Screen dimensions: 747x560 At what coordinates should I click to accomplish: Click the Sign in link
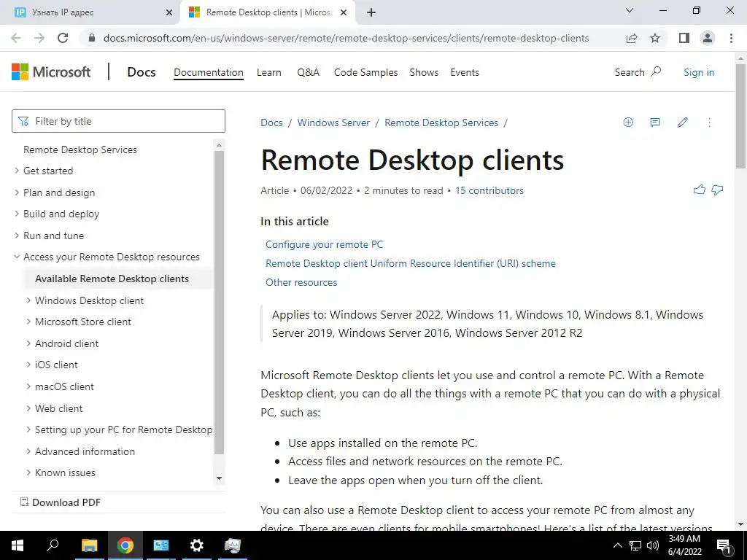tap(699, 72)
